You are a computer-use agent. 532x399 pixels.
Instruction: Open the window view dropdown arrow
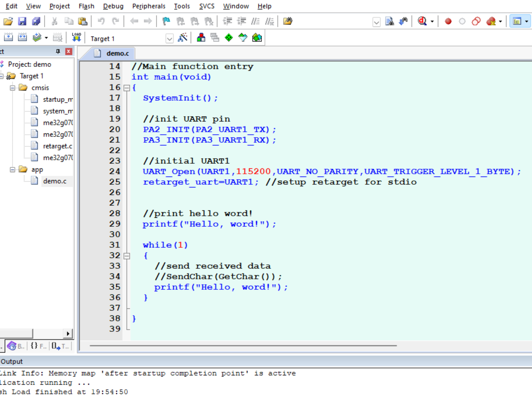(527, 22)
